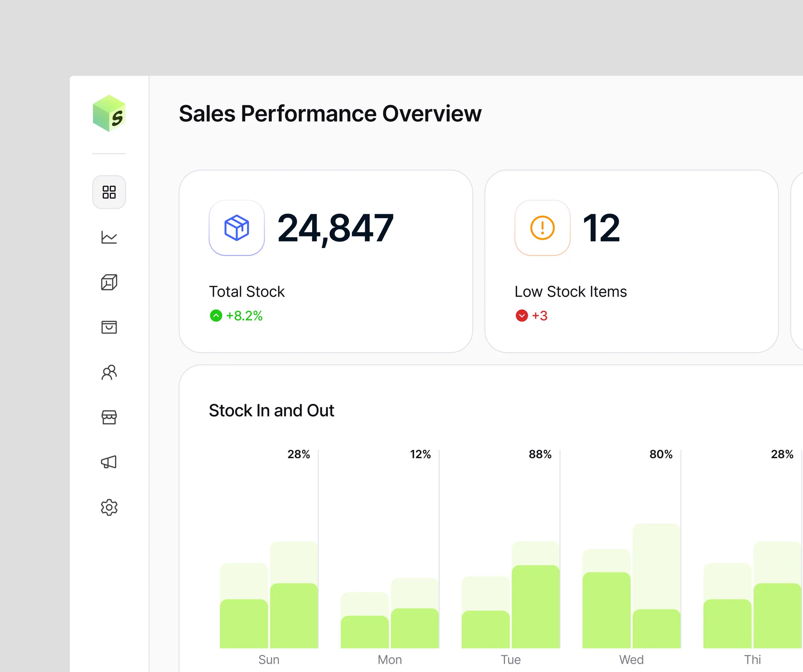The image size is (803, 672).
Task: Click the Tue axis label
Action: click(x=511, y=659)
